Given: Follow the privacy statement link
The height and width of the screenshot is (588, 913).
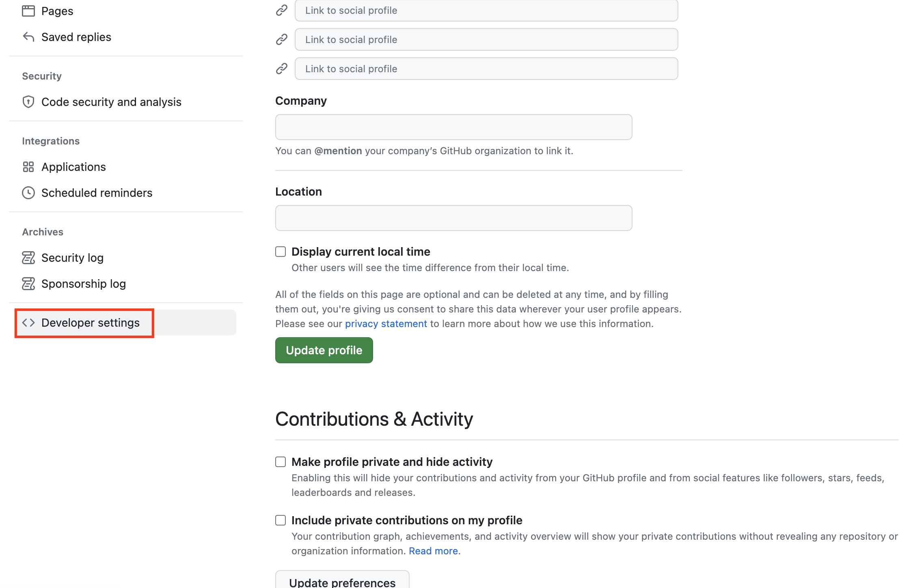Looking at the screenshot, I should (386, 324).
